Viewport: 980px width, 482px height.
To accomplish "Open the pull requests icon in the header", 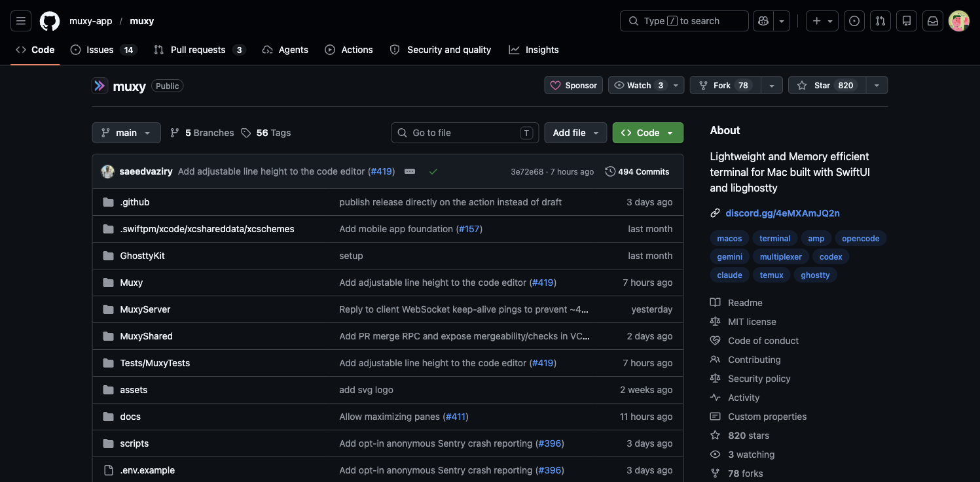I will [880, 21].
